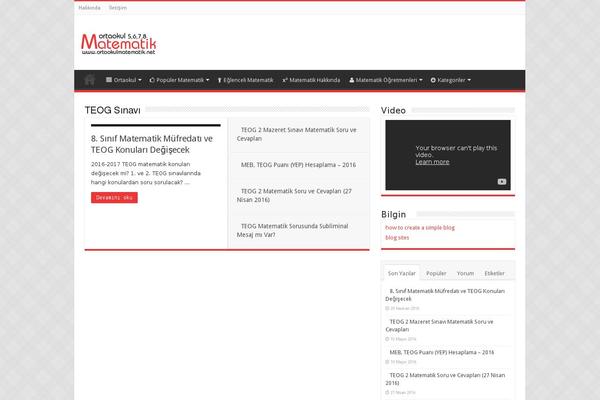The width and height of the screenshot is (600, 400).
Task: Open 'TEOG 2 Mazeret Sınavı' article in TEOG list
Action: 297,134
